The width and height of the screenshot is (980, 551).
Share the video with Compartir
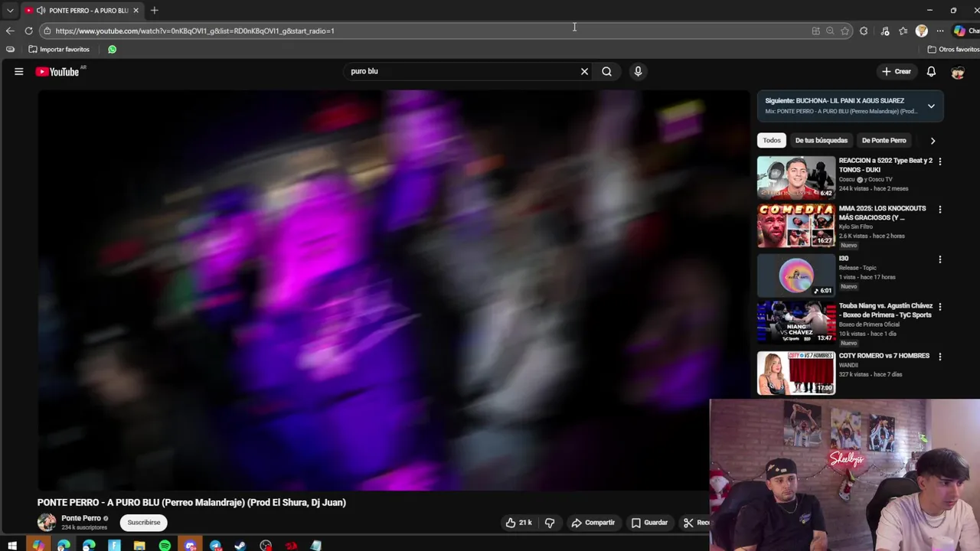point(593,523)
